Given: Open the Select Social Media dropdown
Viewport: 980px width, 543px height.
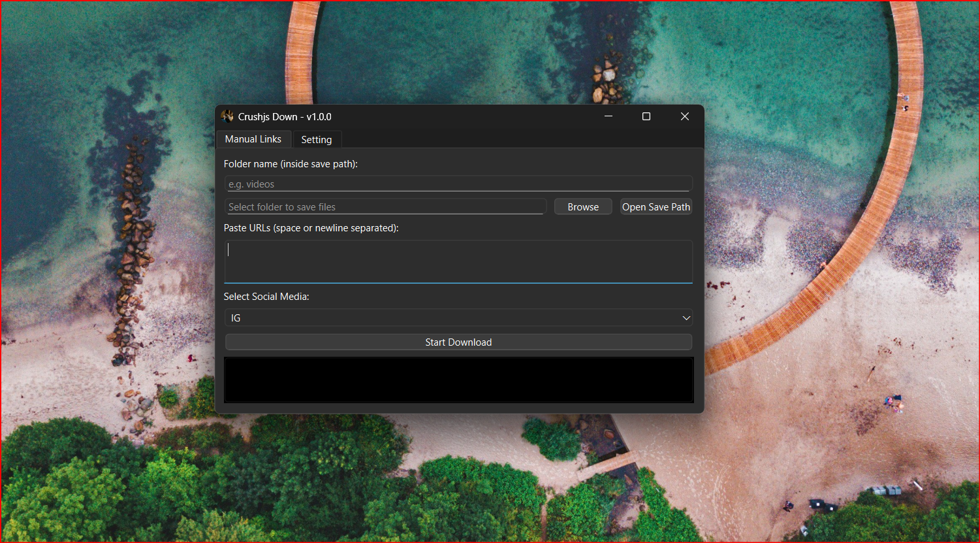Looking at the screenshot, I should [458, 318].
